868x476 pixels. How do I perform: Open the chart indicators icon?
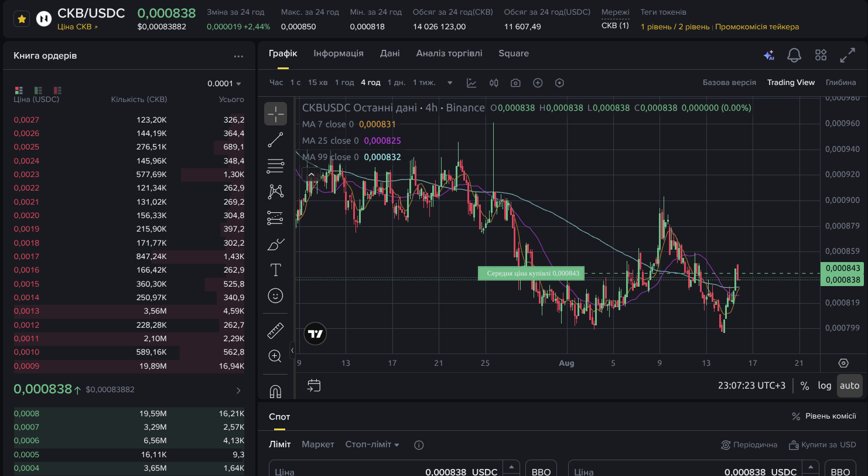coord(471,83)
